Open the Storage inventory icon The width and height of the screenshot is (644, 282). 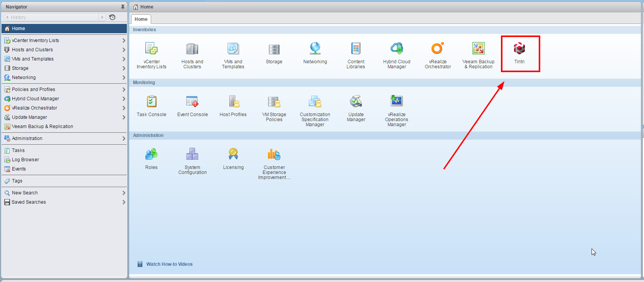pyautogui.click(x=274, y=49)
